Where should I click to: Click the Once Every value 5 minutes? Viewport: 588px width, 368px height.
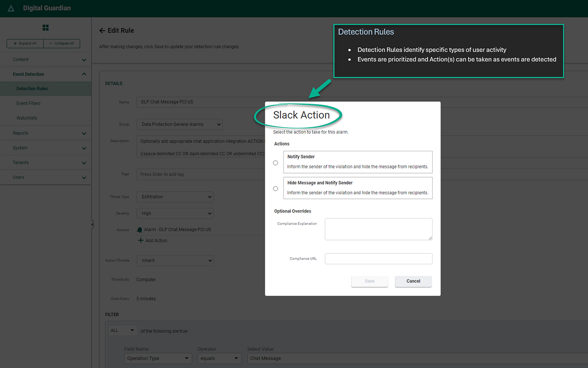tap(146, 299)
